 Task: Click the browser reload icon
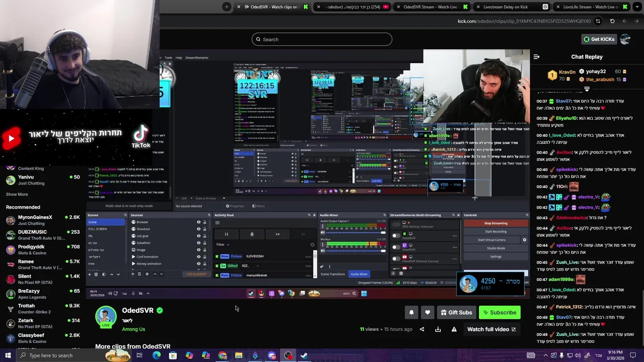(612, 21)
